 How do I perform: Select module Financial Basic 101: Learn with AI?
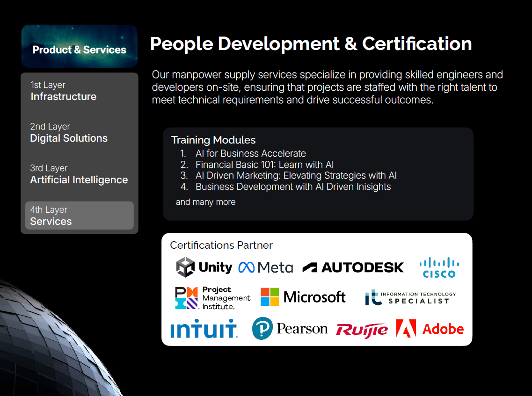point(265,165)
